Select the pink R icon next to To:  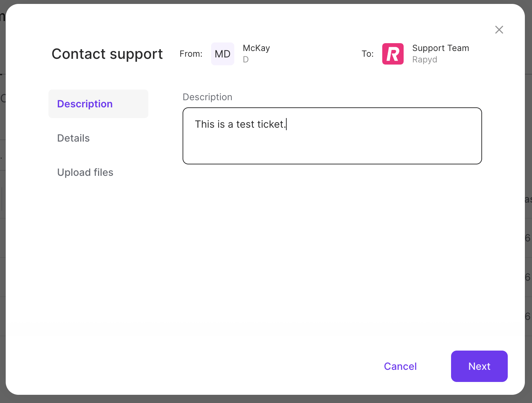(393, 53)
